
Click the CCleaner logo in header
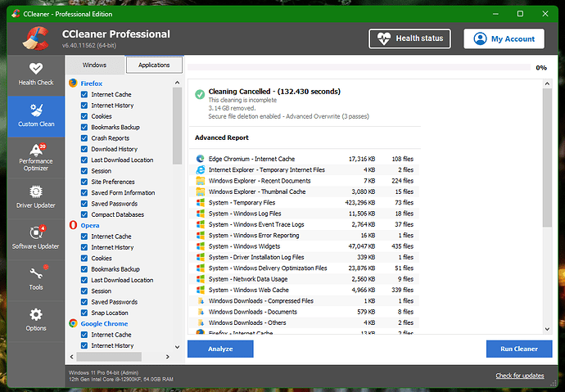(36, 38)
